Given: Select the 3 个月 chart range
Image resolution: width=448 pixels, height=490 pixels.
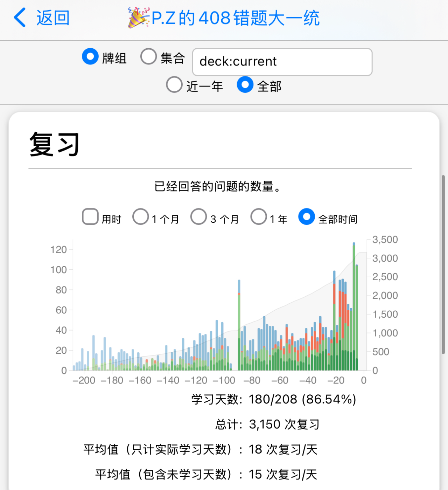Looking at the screenshot, I should click(x=198, y=217).
